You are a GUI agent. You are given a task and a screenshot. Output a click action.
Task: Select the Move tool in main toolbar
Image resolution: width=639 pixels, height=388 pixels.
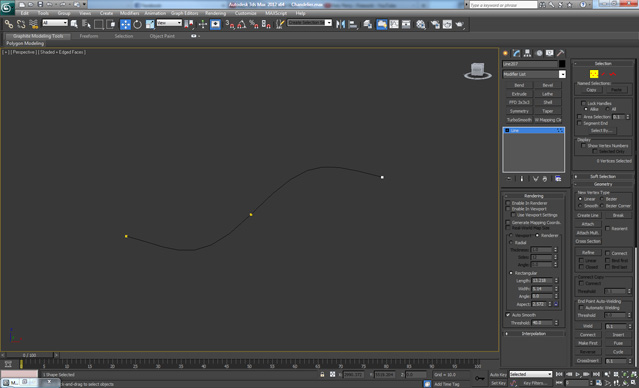coord(126,24)
